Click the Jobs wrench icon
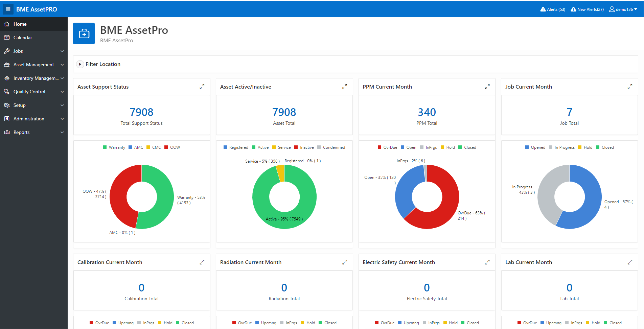The image size is (644, 329). point(7,51)
